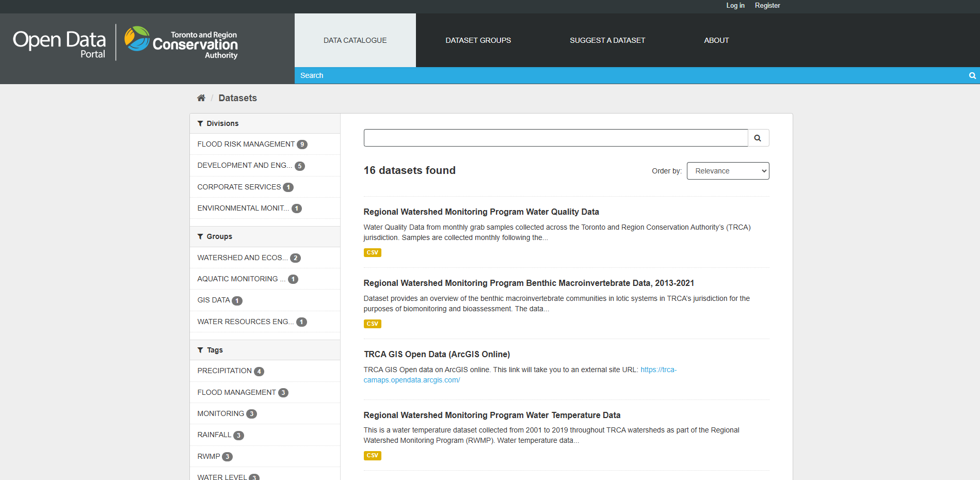Open Benthic Macroinvertebrate Data 2013-2021 dataset
The image size is (980, 480).
[x=528, y=283]
